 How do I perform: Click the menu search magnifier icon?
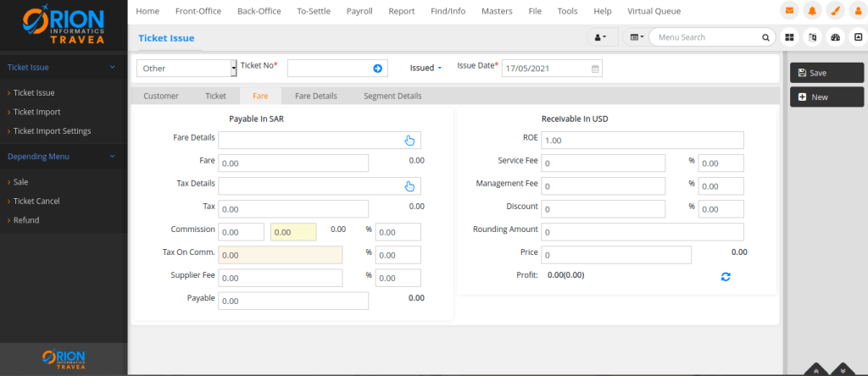(x=765, y=37)
